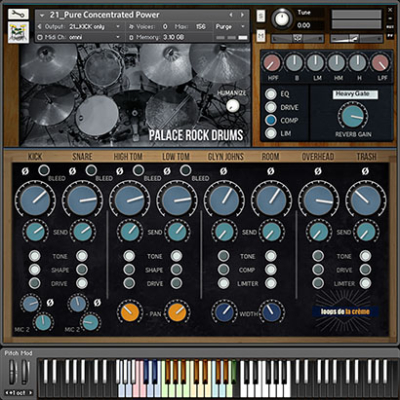Select the KICK channel label
Screen dimensions: 400x400
tap(35, 157)
